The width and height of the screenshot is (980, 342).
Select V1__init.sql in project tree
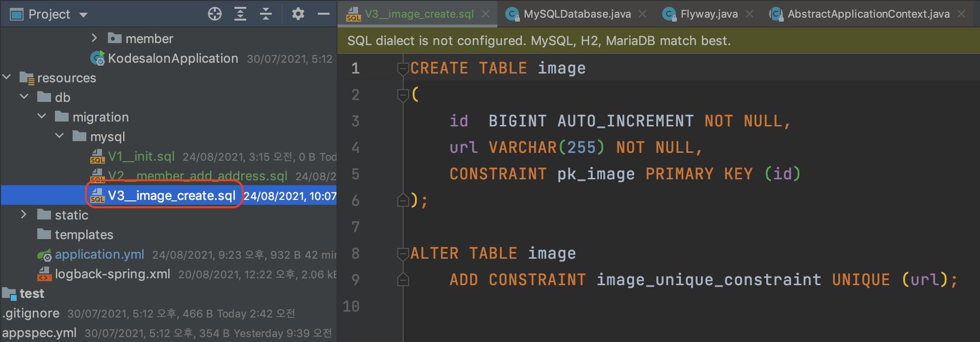pyautogui.click(x=141, y=156)
